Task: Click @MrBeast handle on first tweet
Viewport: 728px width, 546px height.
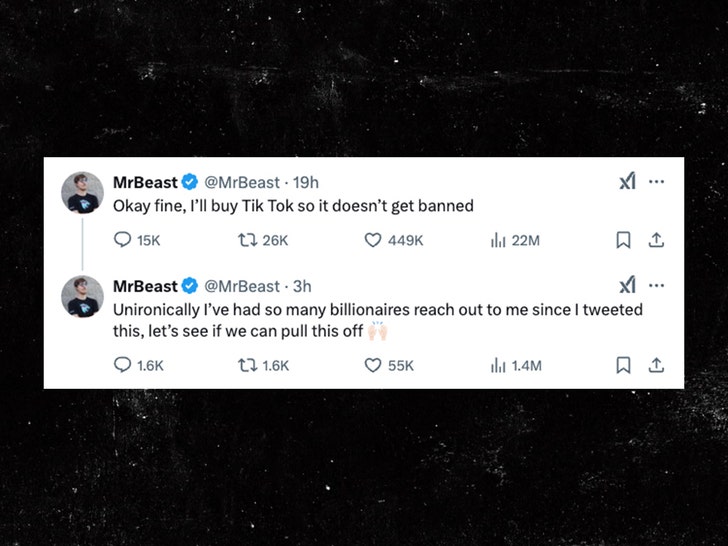Action: [x=242, y=183]
